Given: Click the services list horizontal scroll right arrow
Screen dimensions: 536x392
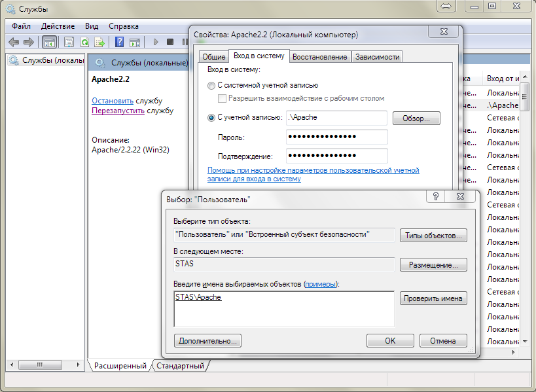Looking at the screenshot, I should [513, 352].
